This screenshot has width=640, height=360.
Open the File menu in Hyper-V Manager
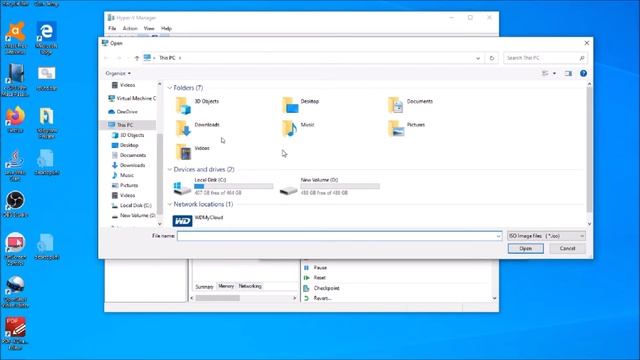[x=112, y=29]
